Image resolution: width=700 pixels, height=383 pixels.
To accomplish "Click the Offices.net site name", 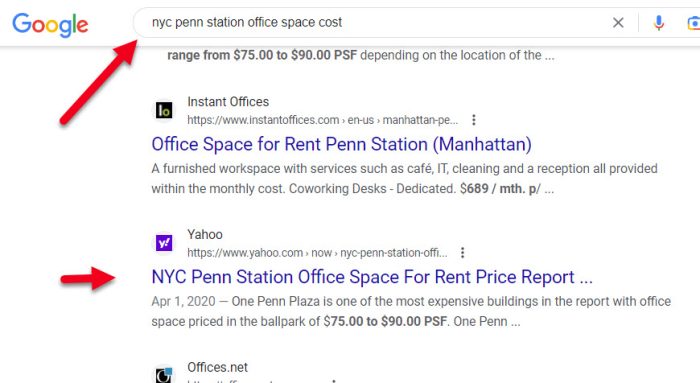I will point(217,367).
